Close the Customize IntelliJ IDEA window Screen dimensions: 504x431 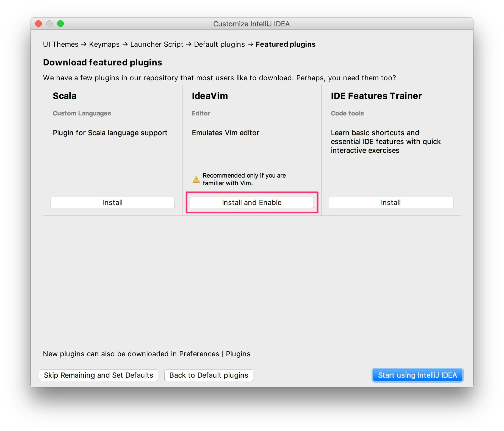click(38, 24)
